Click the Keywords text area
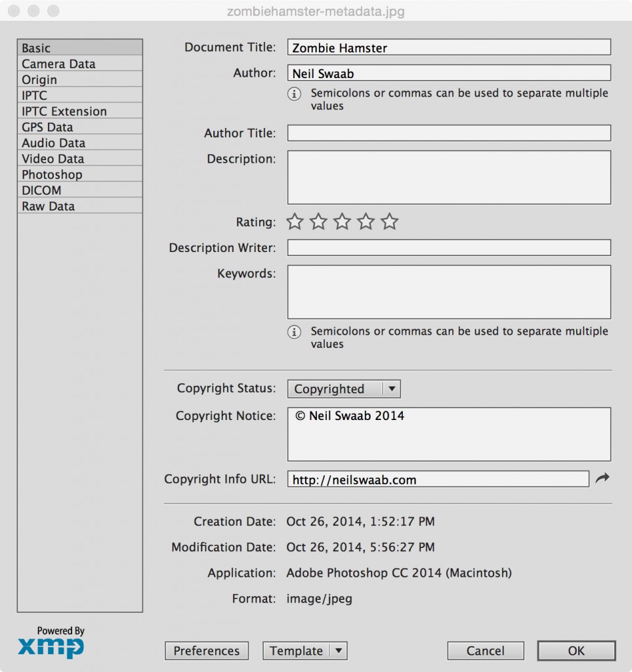 click(449, 292)
